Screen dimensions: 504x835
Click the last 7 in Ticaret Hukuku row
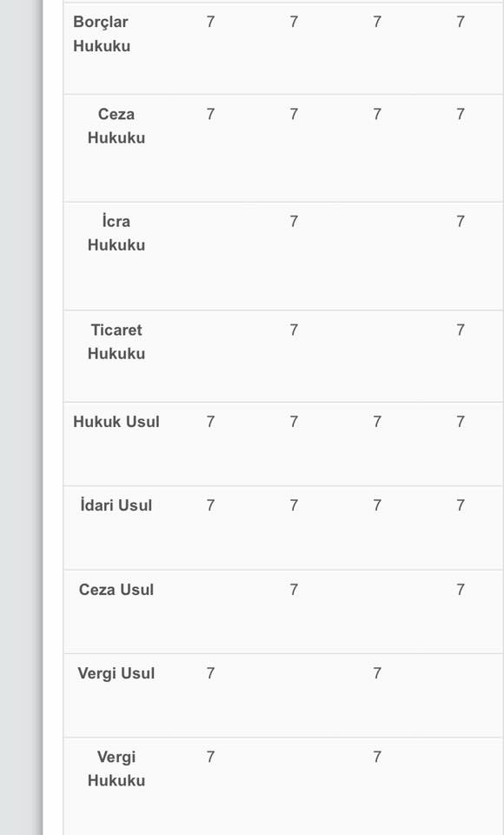[x=461, y=330]
